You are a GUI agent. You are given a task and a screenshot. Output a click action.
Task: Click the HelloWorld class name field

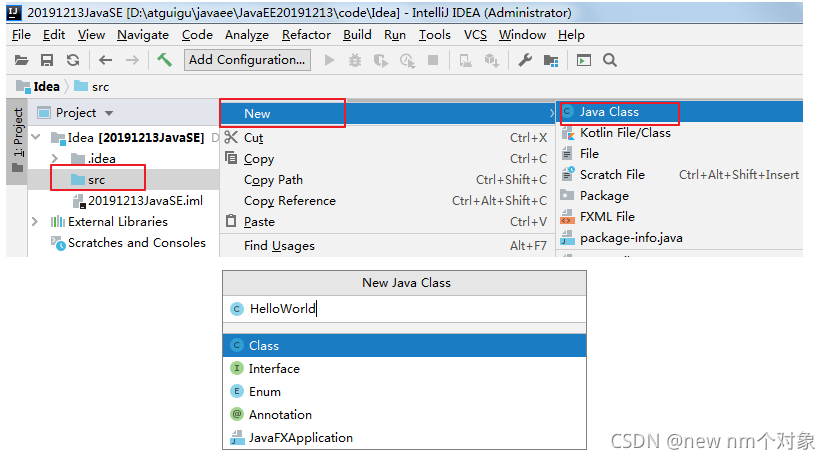point(404,308)
